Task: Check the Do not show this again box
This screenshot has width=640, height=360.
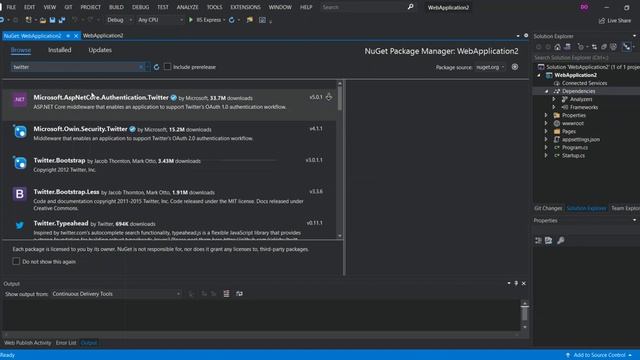Action: click(16, 261)
